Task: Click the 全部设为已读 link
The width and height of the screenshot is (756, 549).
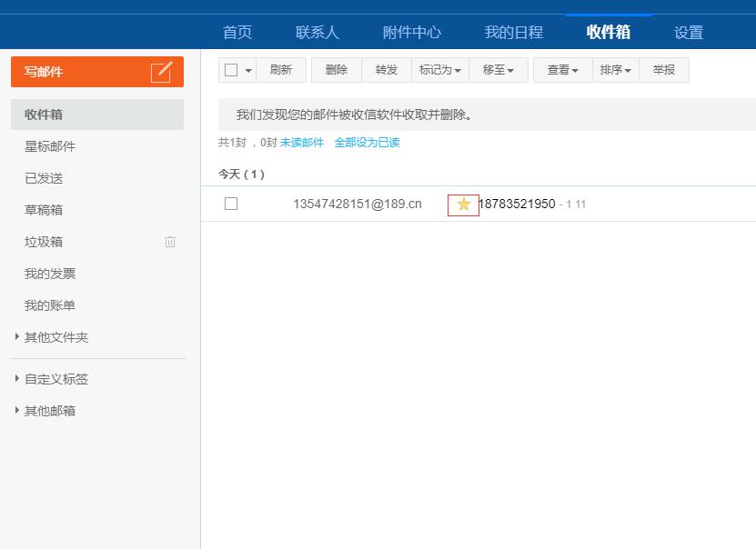Action: 367,143
